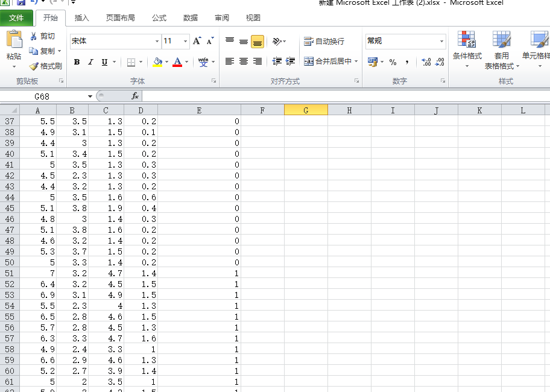
Task: Click the formula bar input area
Action: point(346,96)
